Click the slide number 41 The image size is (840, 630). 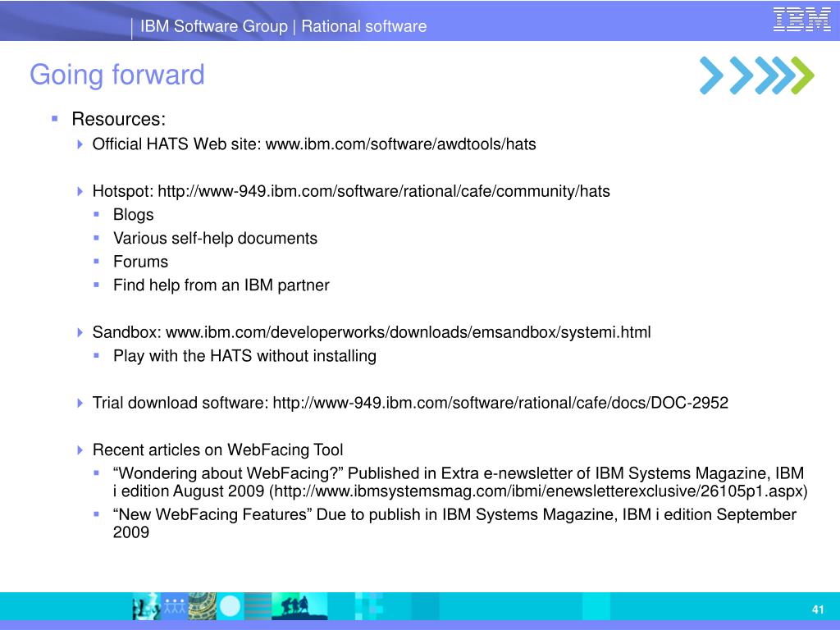click(818, 609)
